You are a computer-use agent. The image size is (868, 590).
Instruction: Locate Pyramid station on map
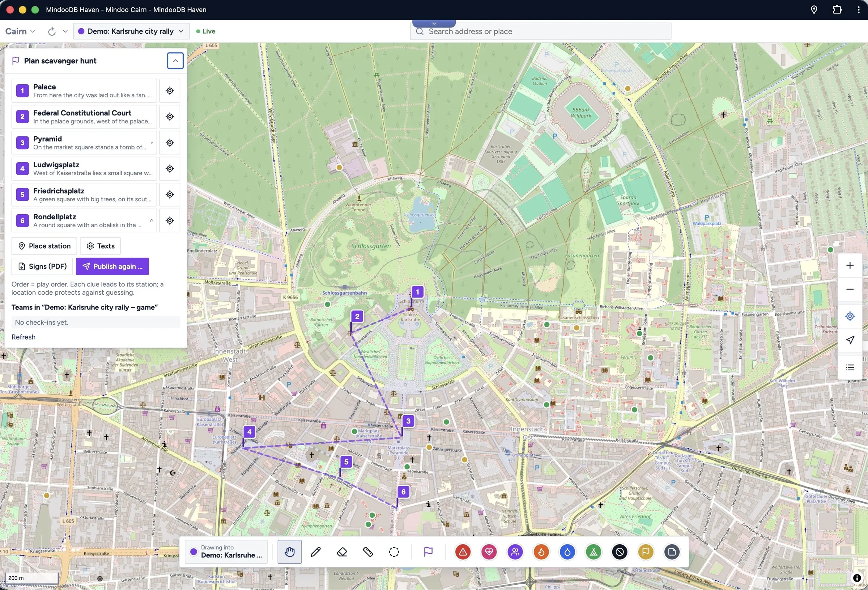click(170, 143)
